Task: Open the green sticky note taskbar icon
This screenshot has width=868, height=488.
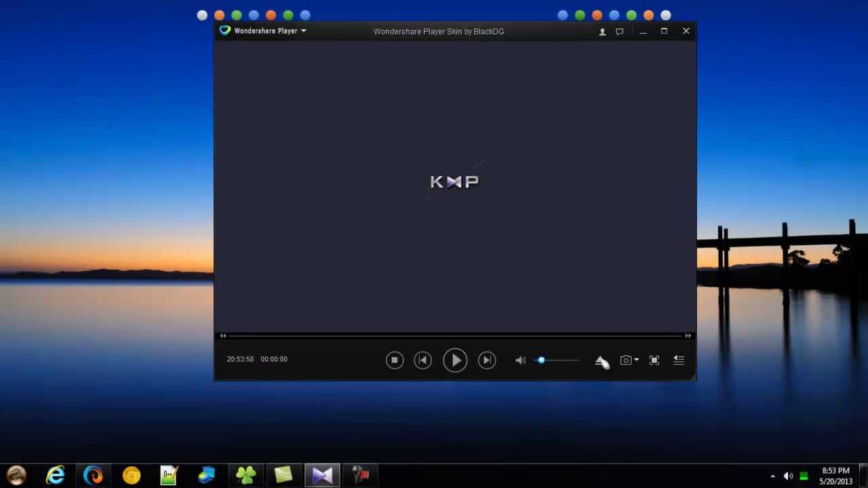Action: tap(283, 475)
